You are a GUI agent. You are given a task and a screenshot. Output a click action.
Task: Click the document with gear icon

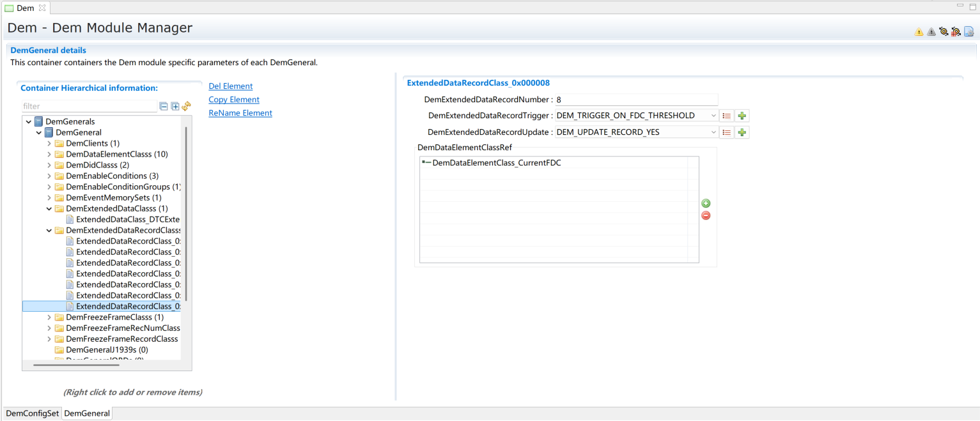[968, 31]
